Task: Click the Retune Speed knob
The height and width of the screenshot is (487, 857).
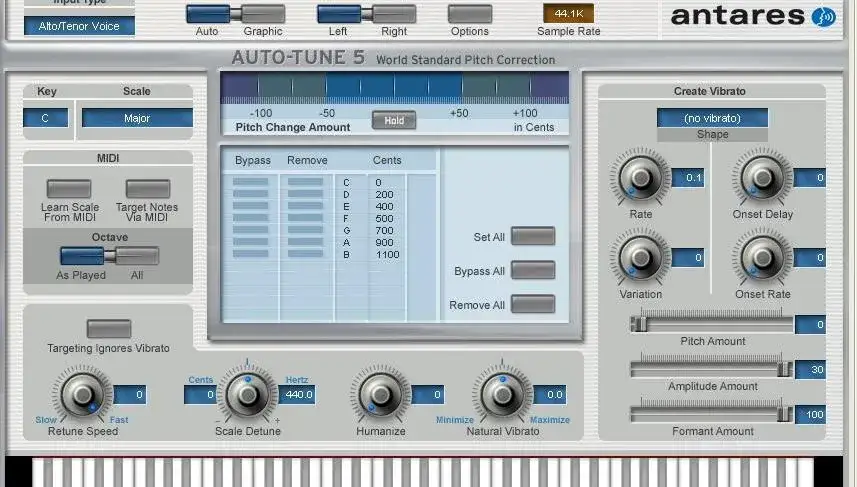Action: (x=83, y=394)
